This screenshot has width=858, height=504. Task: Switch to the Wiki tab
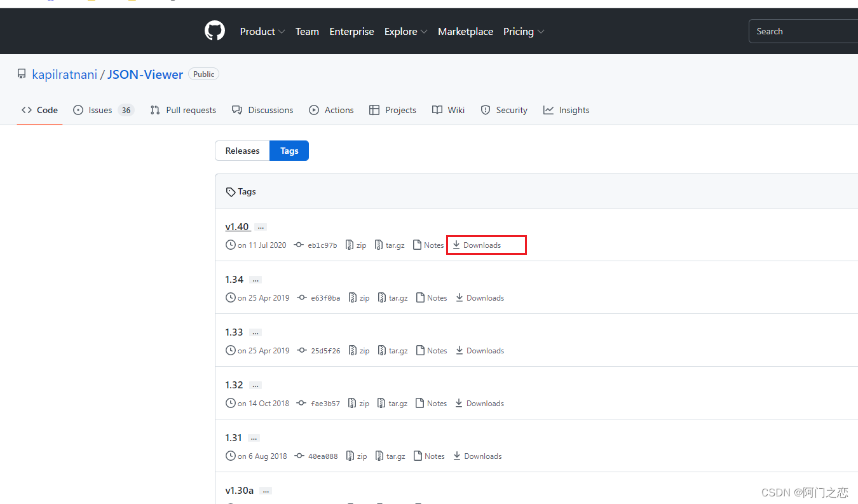coord(448,110)
